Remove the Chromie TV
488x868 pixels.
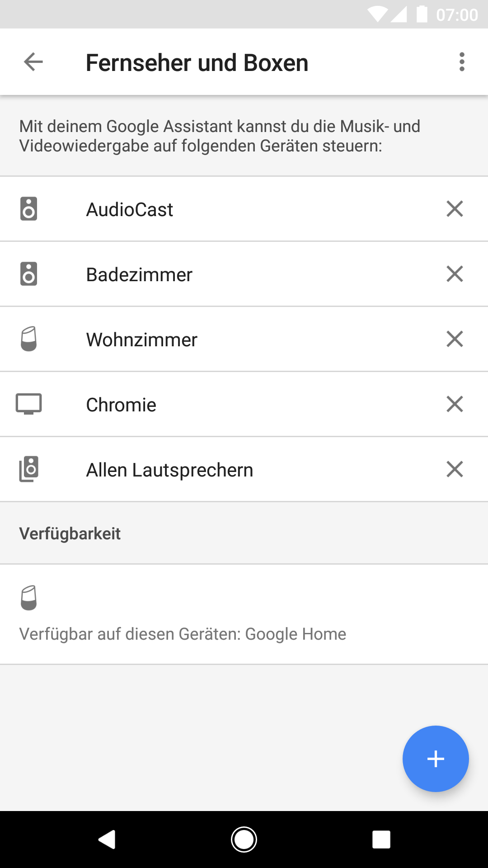tap(455, 404)
